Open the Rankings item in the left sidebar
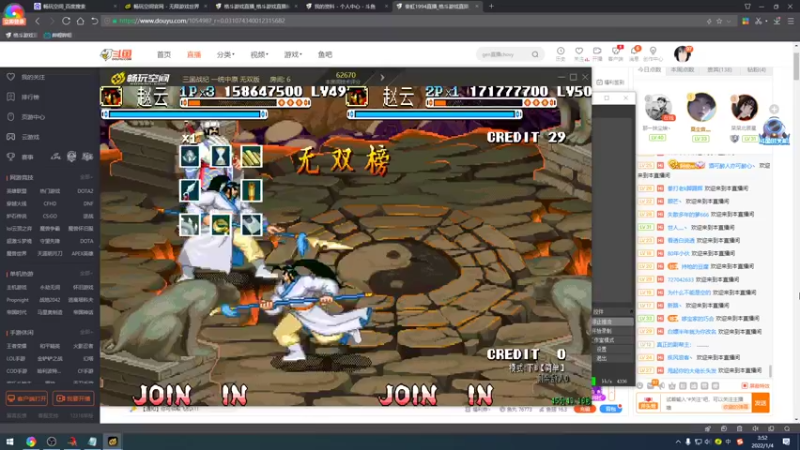This screenshot has height=450, width=800. (23, 97)
